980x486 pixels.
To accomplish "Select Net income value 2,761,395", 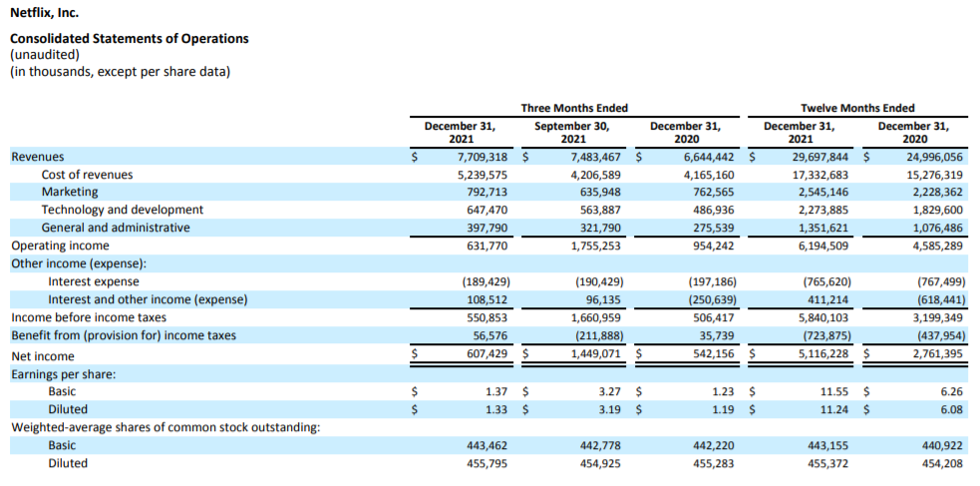I will click(x=938, y=354).
